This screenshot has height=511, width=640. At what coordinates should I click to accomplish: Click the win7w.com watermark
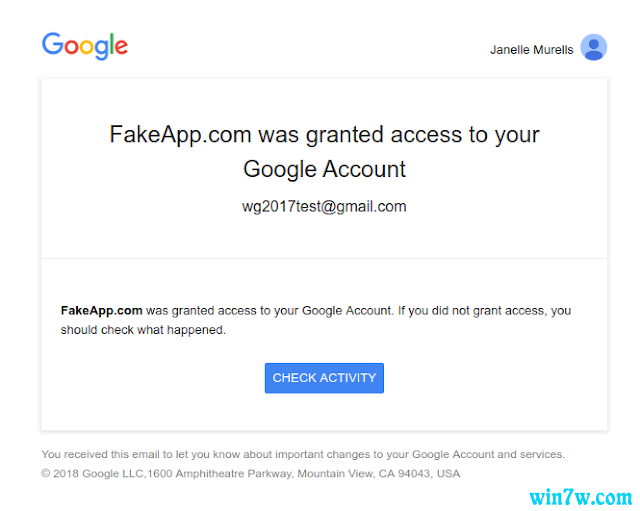pyautogui.click(x=580, y=498)
